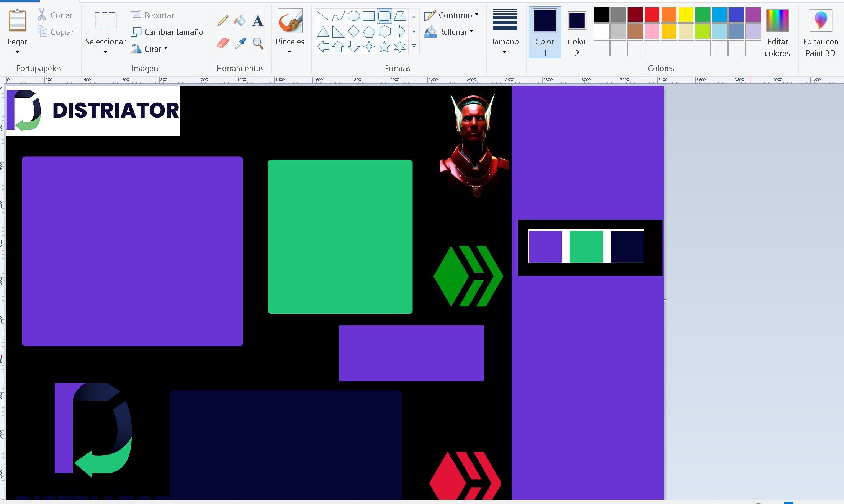The image size is (844, 504).
Task: Choose the Pentagon shape
Action: [369, 31]
